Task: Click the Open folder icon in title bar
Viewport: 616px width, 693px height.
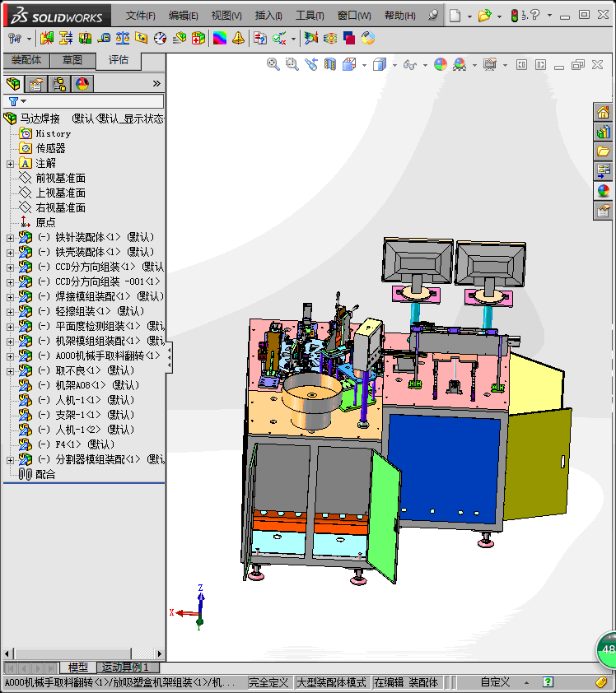Action: (x=485, y=16)
